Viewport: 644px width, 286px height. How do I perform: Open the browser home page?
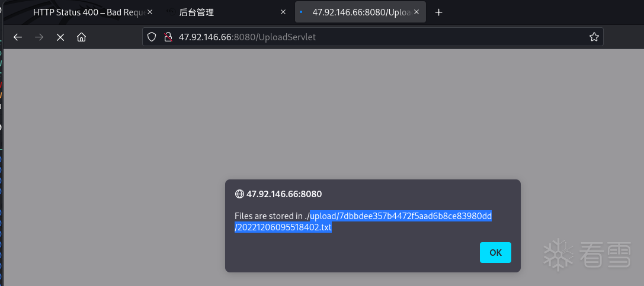(81, 37)
